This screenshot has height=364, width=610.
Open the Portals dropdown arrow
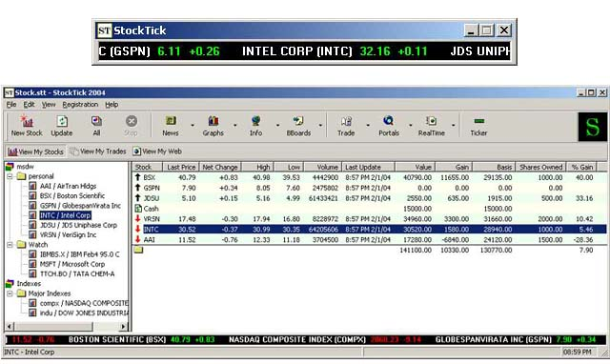pos(411,125)
